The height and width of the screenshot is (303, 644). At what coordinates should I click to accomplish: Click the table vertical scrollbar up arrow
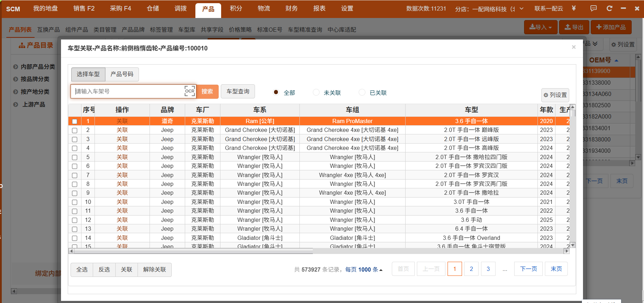point(573,107)
